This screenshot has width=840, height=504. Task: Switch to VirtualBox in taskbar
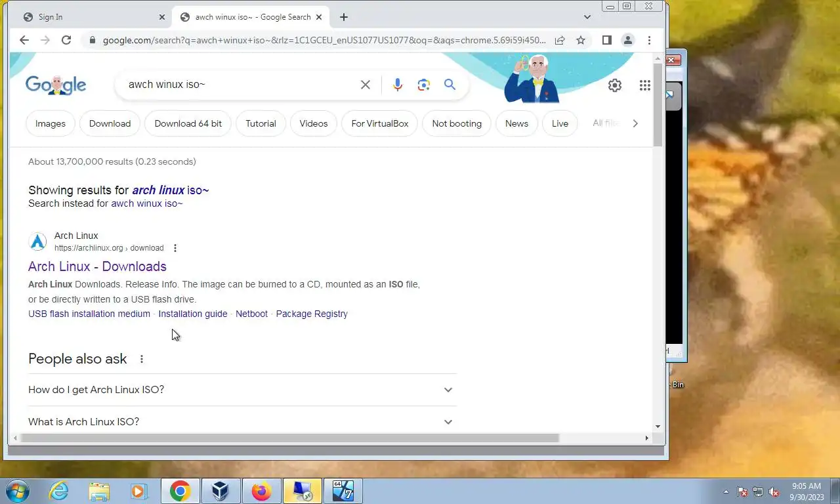220,491
